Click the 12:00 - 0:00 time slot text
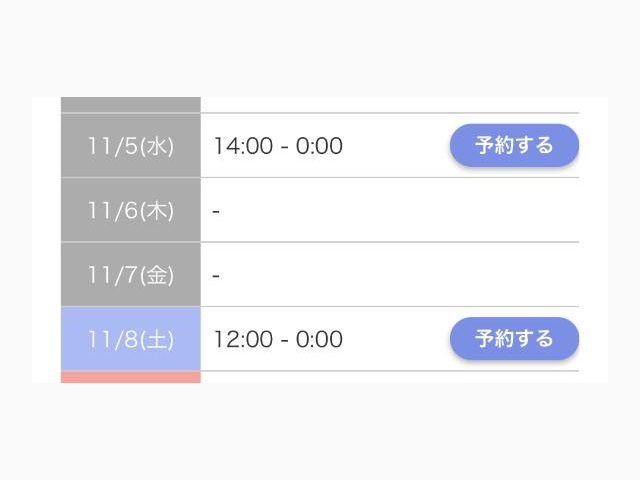This screenshot has height=480, width=640. click(277, 339)
